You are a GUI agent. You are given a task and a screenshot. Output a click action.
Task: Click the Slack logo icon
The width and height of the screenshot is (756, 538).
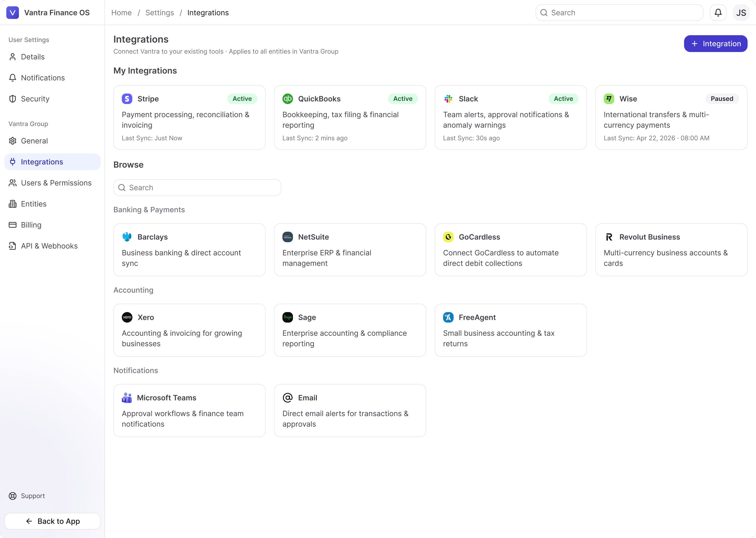pos(449,99)
